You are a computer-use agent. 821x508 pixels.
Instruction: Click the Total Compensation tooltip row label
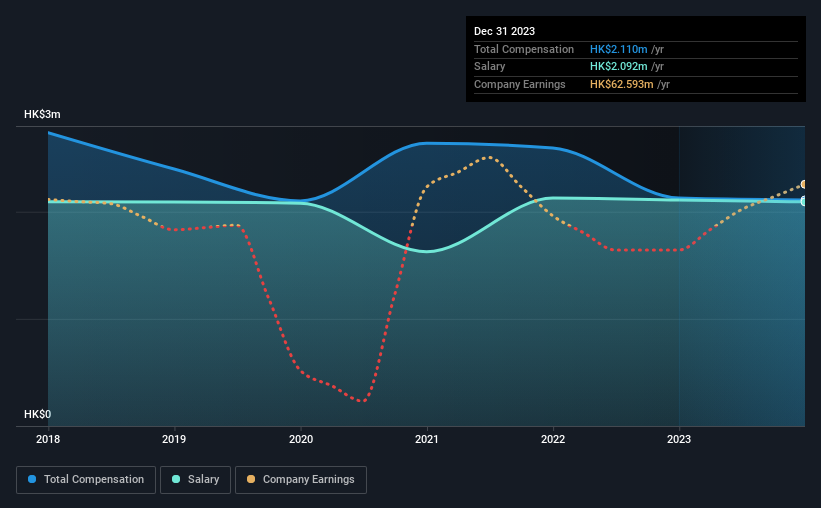[524, 49]
